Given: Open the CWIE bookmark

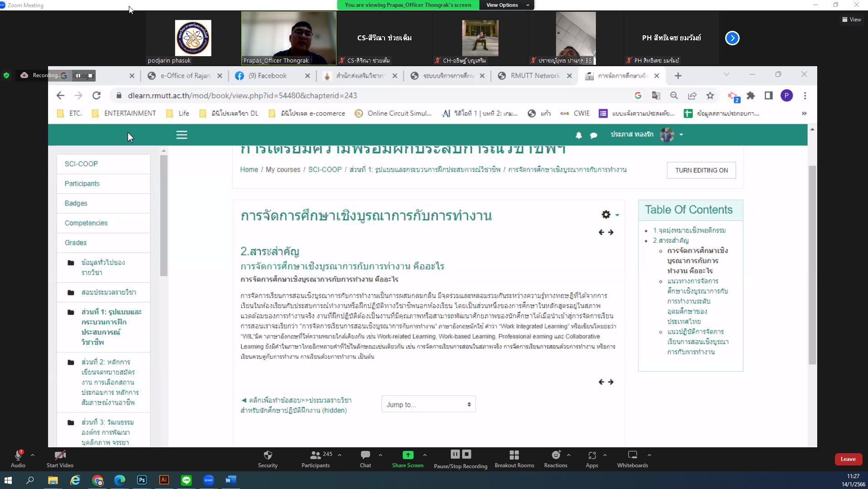Looking at the screenshot, I should pyautogui.click(x=575, y=113).
